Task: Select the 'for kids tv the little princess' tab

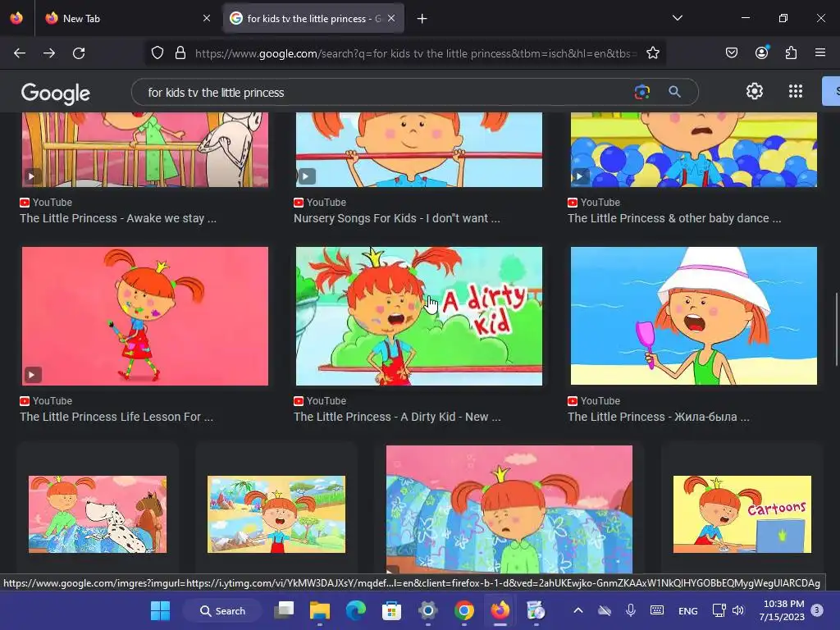Action: (x=313, y=18)
